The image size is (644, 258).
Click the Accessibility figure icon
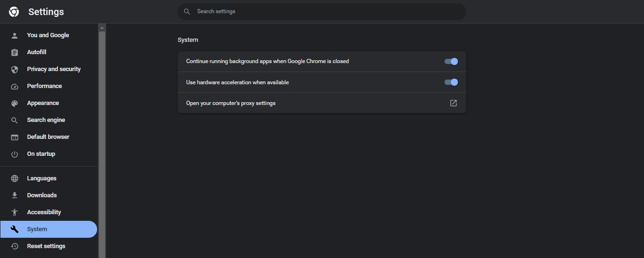(x=15, y=212)
